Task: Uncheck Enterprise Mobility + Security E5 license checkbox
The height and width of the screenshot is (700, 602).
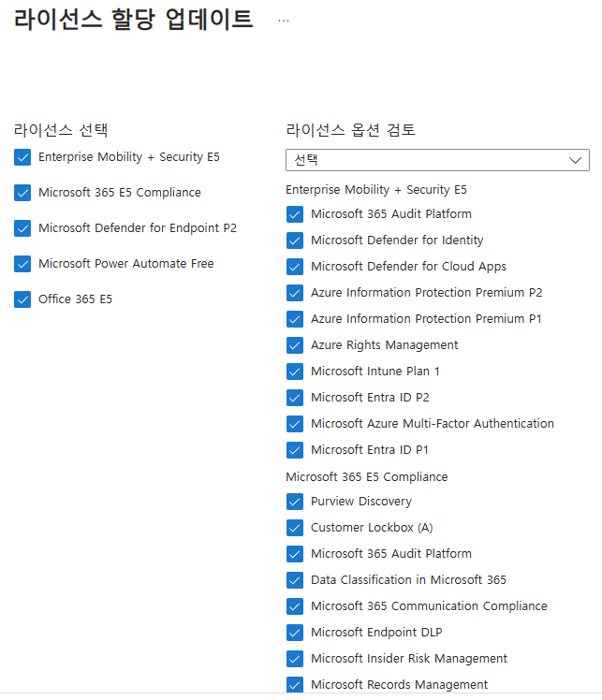Action: click(x=22, y=157)
